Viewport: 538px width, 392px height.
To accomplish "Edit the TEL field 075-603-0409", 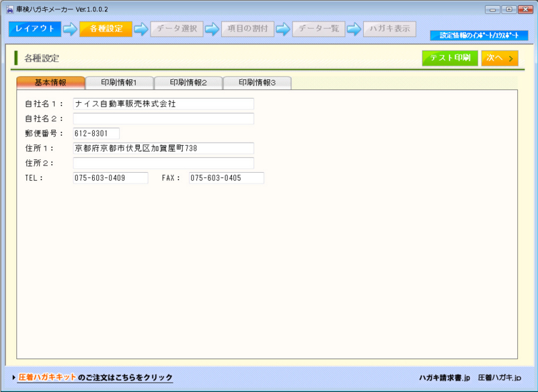I will click(110, 178).
